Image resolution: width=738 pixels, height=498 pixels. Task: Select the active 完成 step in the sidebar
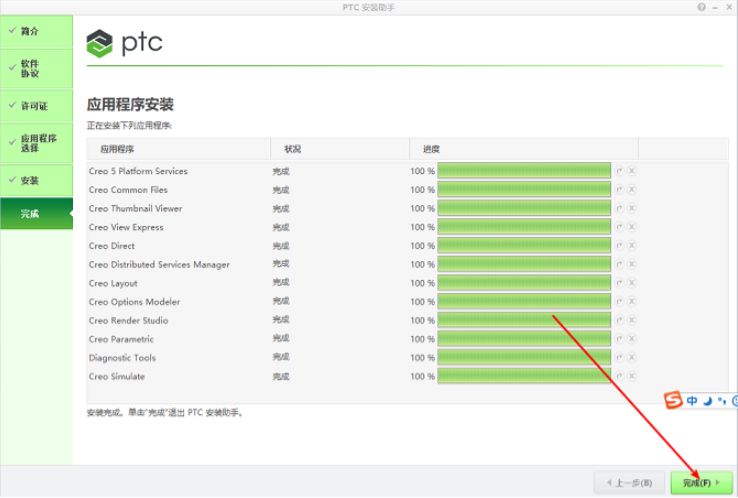(x=37, y=214)
